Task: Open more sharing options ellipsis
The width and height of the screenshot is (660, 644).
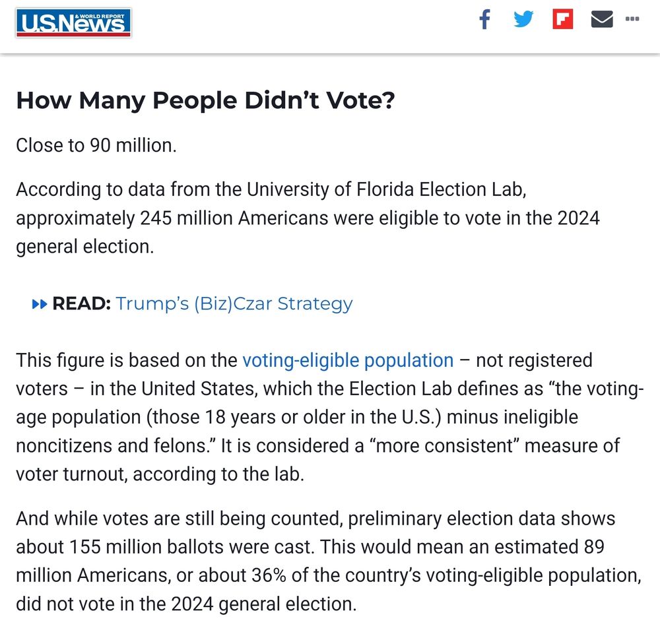Action: point(632,18)
